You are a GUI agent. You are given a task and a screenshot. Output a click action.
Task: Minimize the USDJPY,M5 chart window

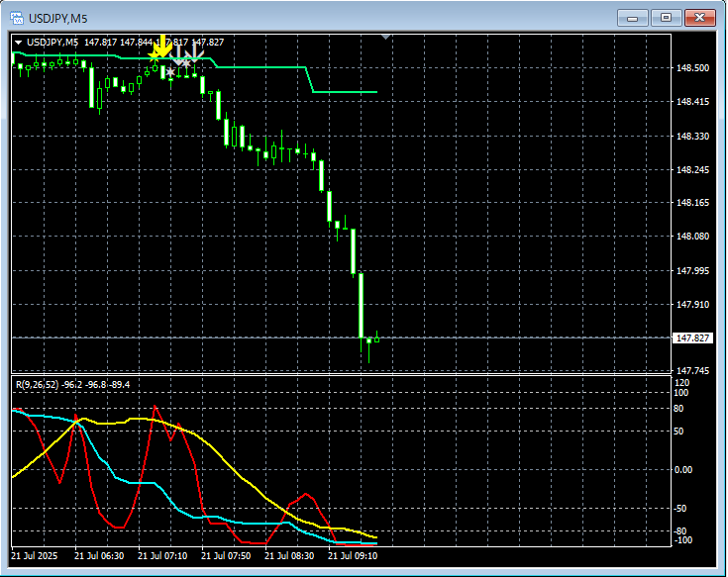click(x=632, y=17)
